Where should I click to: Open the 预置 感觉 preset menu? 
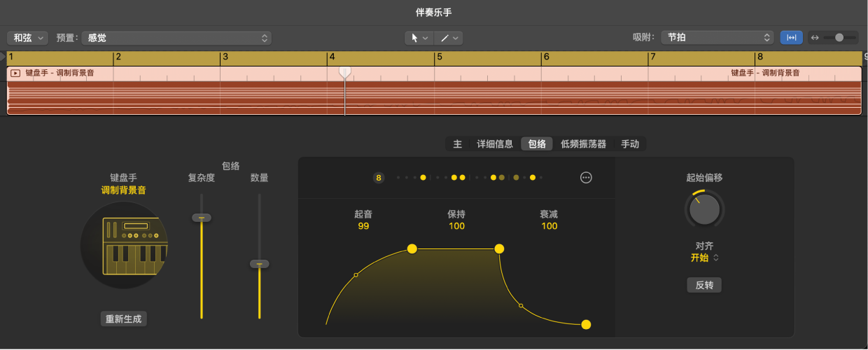click(x=176, y=38)
